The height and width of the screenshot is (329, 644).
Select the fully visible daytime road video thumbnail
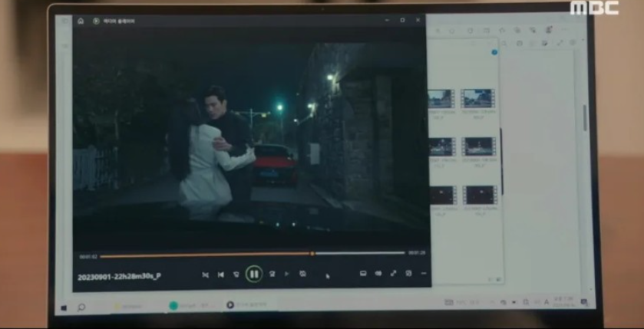pyautogui.click(x=478, y=98)
